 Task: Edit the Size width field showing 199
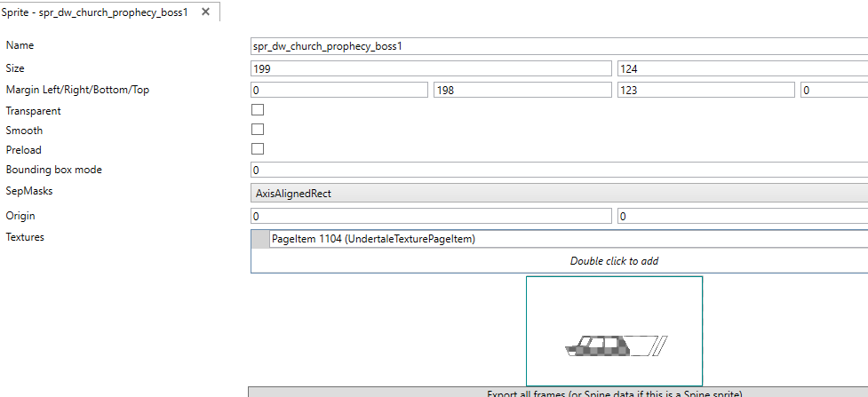pyautogui.click(x=431, y=68)
